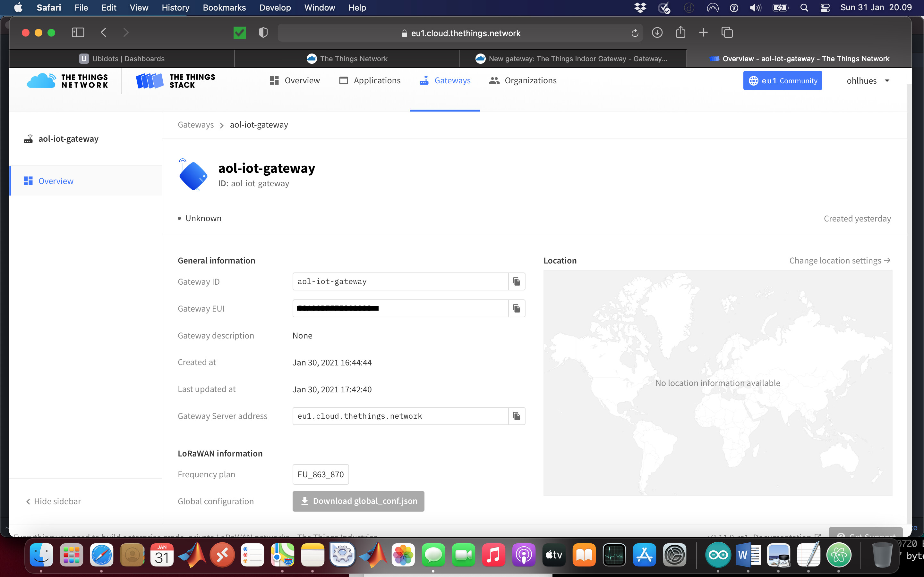
Task: Click The Things Network logo icon
Action: 40,80
